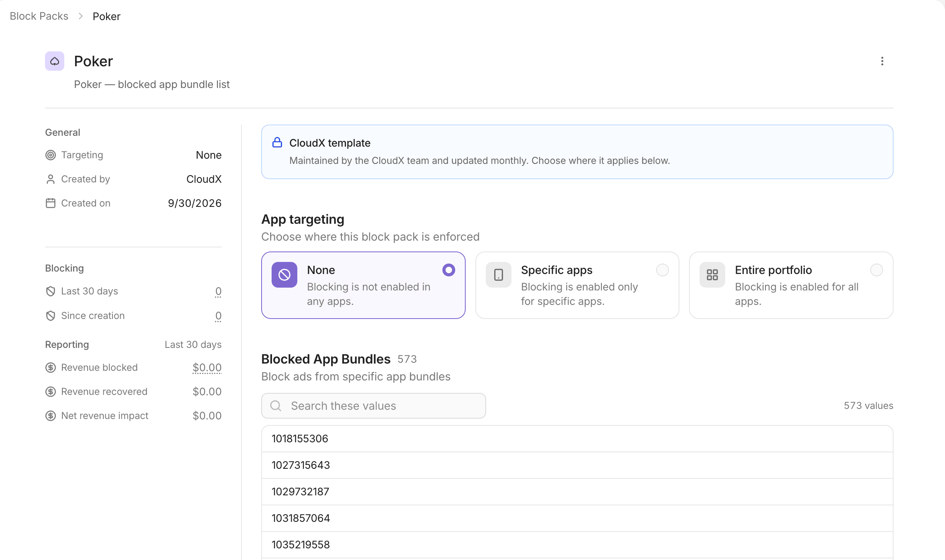The width and height of the screenshot is (945, 560).
Task: Click the None option blocked-circle icon
Action: [284, 275]
